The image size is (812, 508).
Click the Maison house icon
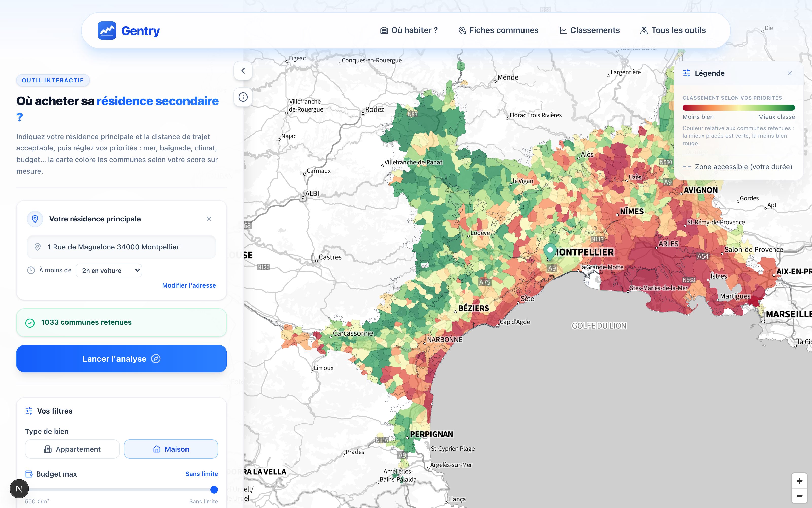click(157, 449)
